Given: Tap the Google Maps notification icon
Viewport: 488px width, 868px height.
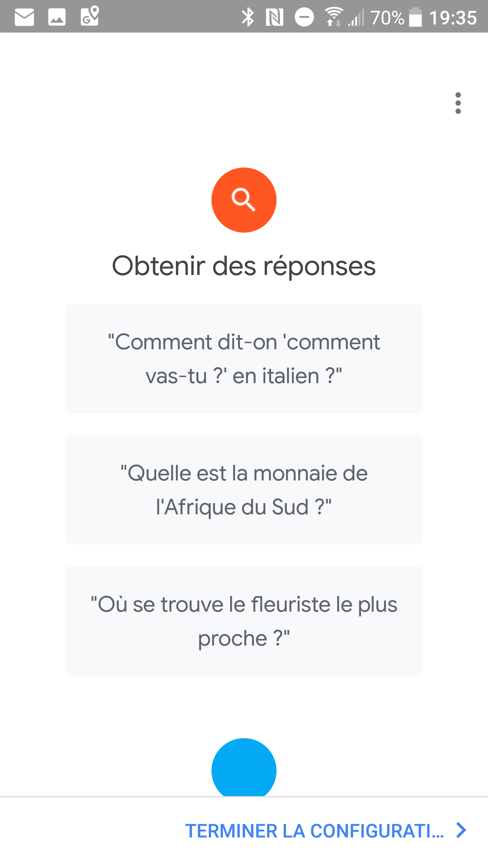Looking at the screenshot, I should (89, 16).
